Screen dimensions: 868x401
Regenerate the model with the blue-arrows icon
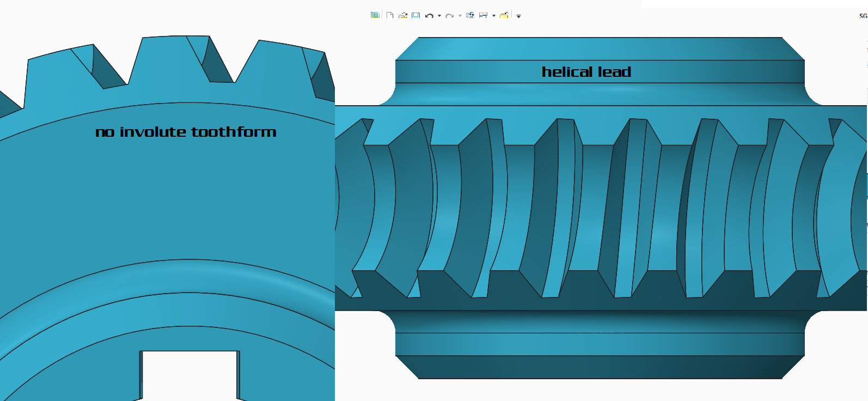[x=470, y=15]
